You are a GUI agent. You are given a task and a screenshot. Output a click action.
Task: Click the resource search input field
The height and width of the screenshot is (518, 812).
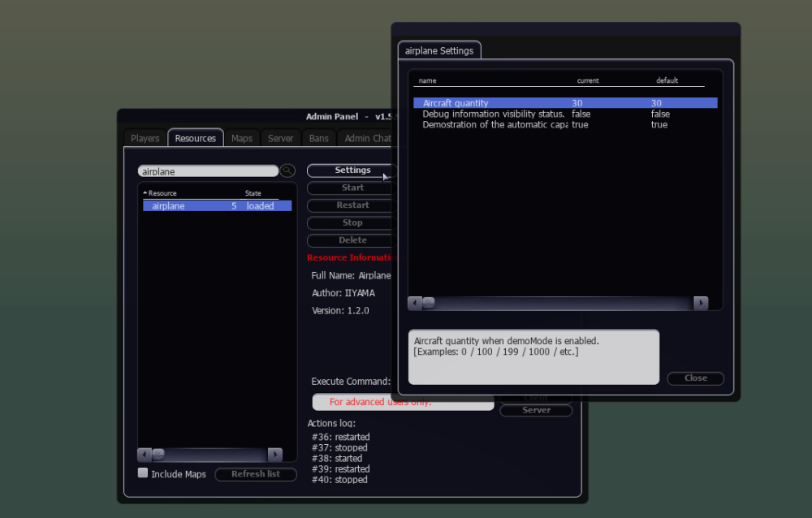click(208, 171)
